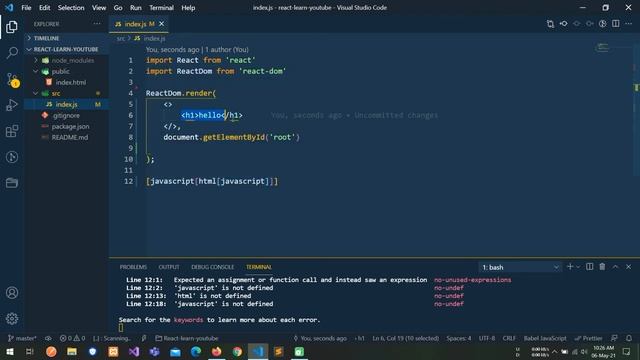Image resolution: width=640 pixels, height=360 pixels.
Task: Click the src breadcrumb segment
Action: point(121,38)
